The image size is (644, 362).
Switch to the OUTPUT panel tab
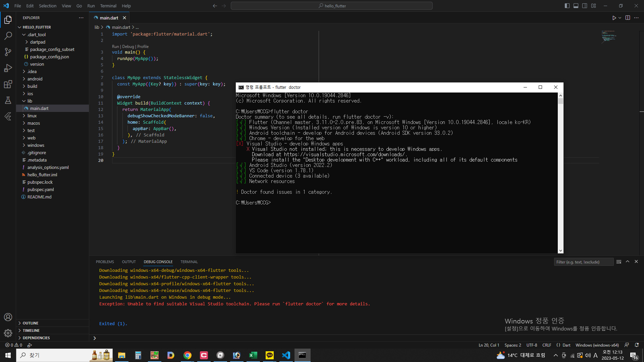coord(129,262)
